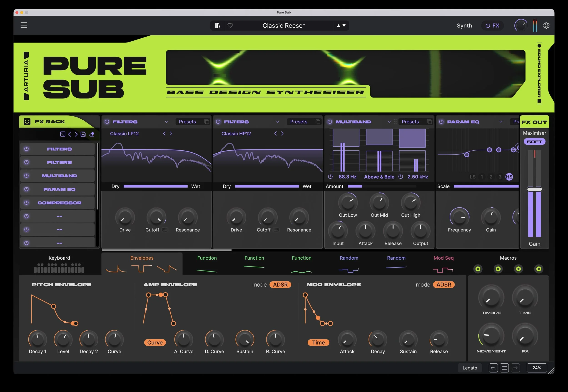
Task: Change the Amp Envelope ADSR mode
Action: click(280, 285)
